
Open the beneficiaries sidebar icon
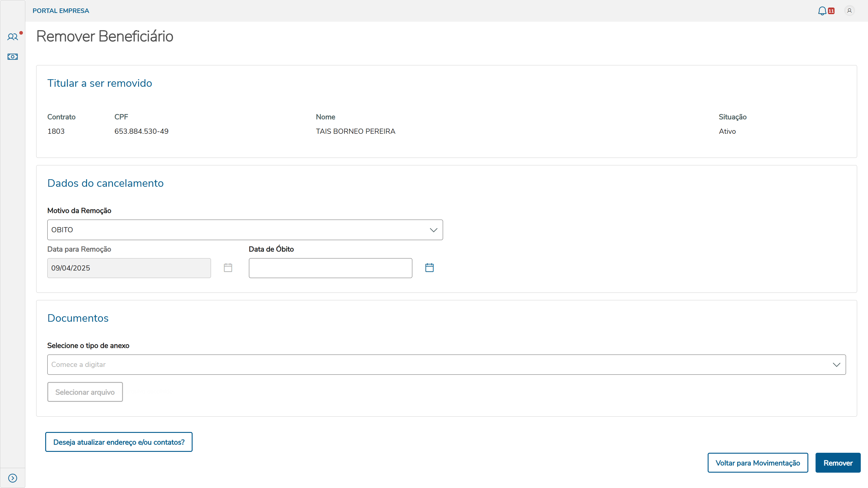[x=12, y=37]
